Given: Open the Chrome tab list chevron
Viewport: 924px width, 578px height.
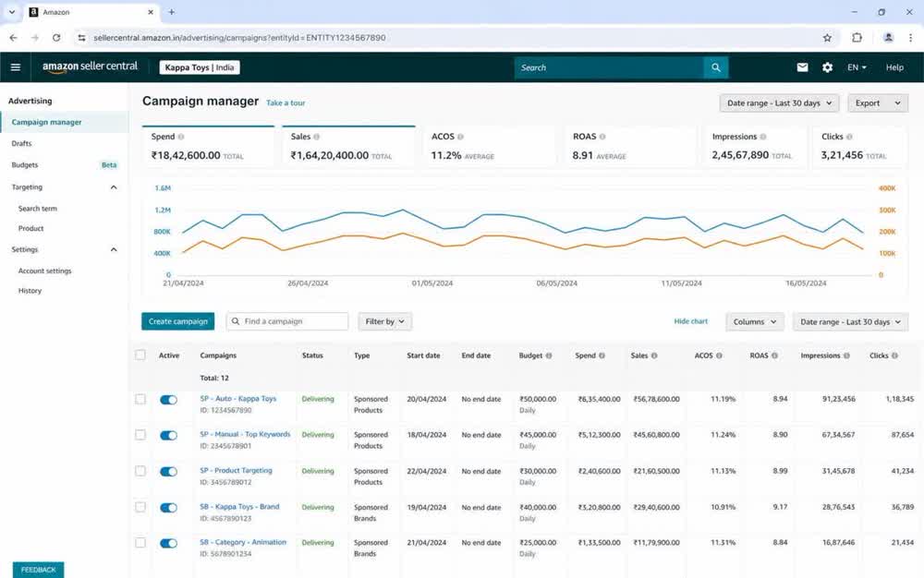Looking at the screenshot, I should coord(12,12).
